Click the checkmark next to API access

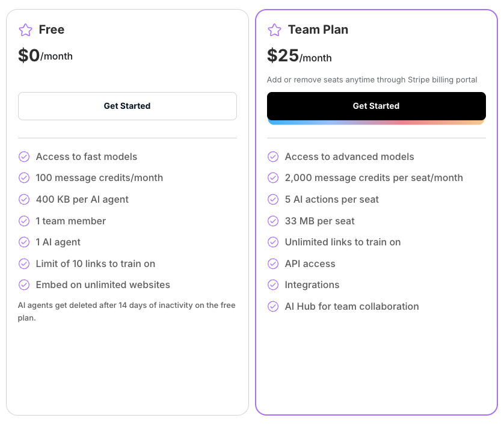coord(273,263)
